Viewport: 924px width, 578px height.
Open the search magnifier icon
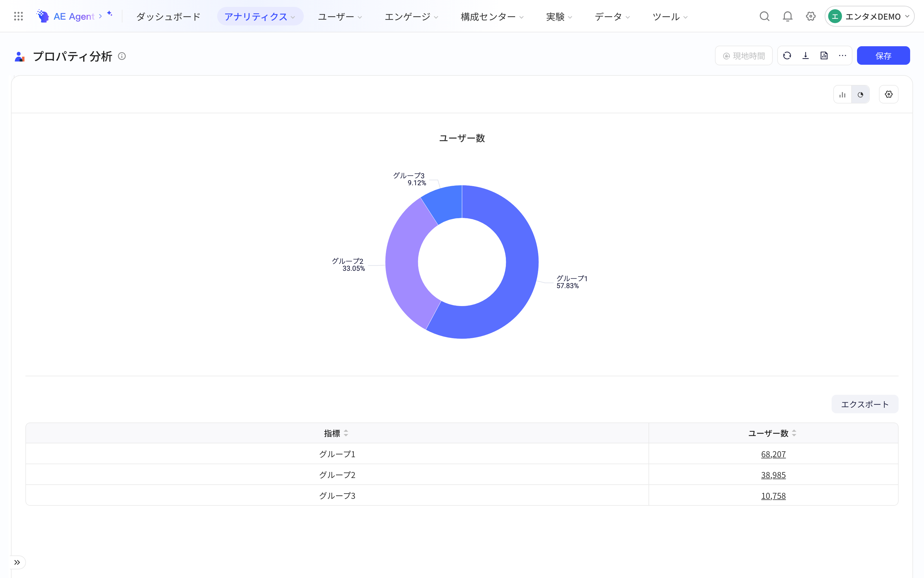tap(764, 16)
